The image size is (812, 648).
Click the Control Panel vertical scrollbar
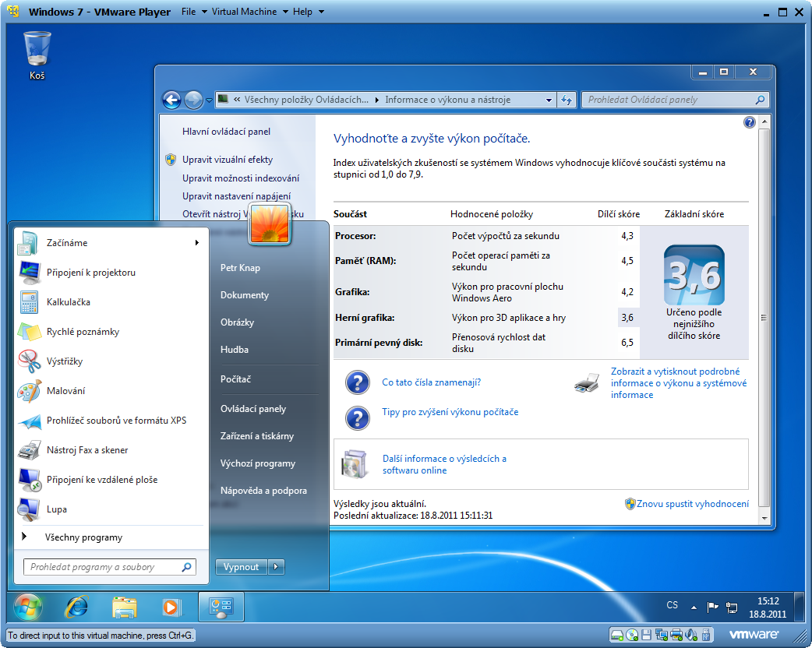pyautogui.click(x=764, y=319)
